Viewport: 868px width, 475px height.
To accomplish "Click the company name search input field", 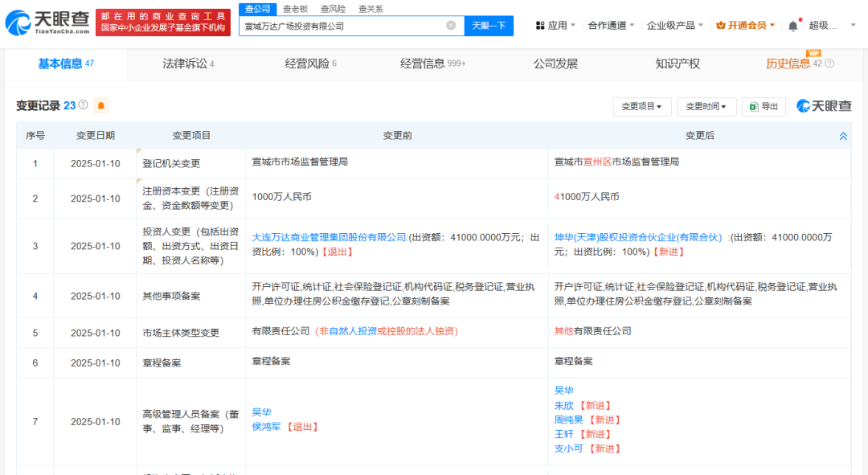I will (342, 26).
